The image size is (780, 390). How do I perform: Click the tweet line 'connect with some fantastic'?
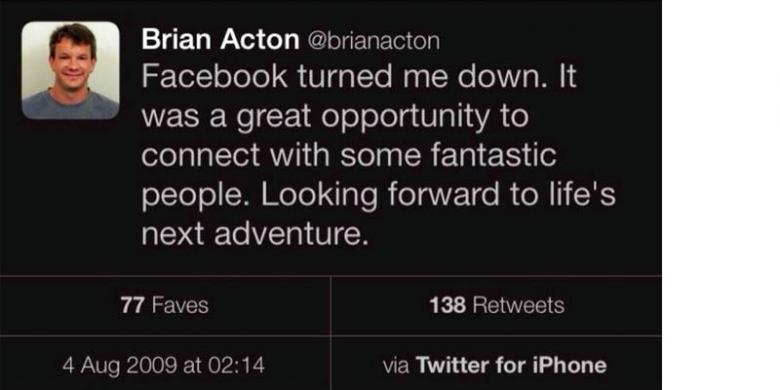pos(349,155)
